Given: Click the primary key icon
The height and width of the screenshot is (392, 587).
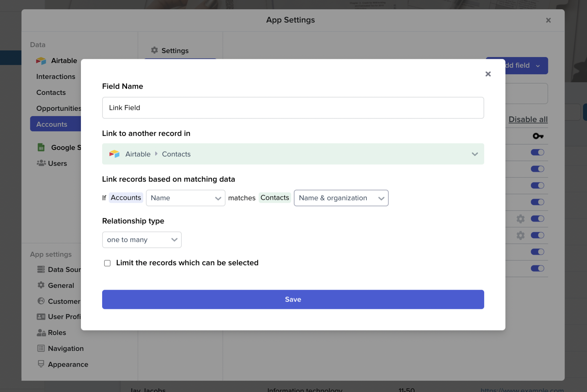Looking at the screenshot, I should click(538, 136).
